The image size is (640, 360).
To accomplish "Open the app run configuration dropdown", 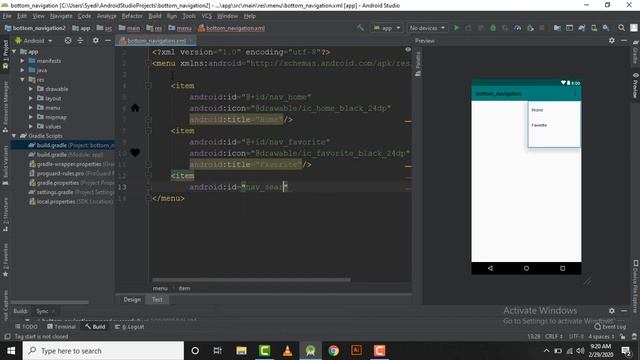I will (x=387, y=28).
